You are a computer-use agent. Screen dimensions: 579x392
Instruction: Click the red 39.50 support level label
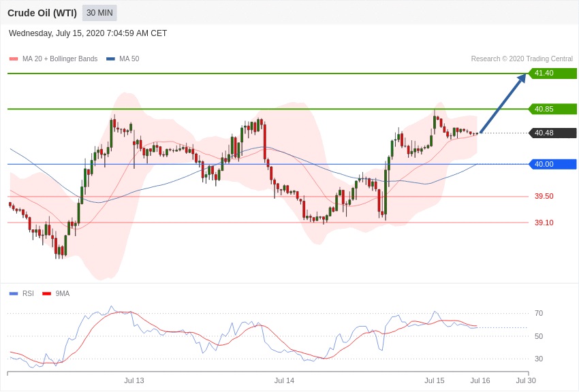point(544,197)
